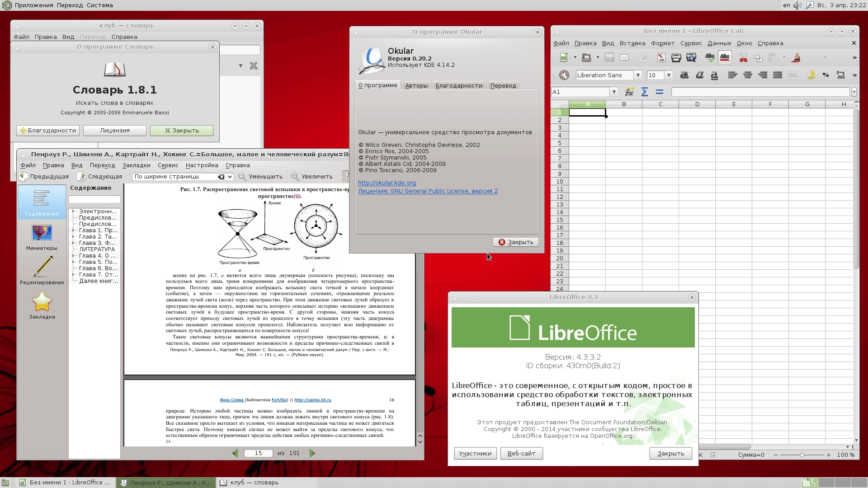Toggle AutoSpellcheck (Abc red underline)
The height and width of the screenshot is (488, 868).
pyautogui.click(x=725, y=57)
